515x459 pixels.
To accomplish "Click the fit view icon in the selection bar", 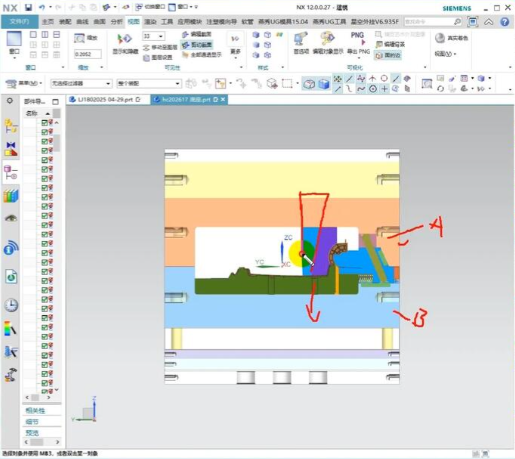I will click(x=426, y=83).
